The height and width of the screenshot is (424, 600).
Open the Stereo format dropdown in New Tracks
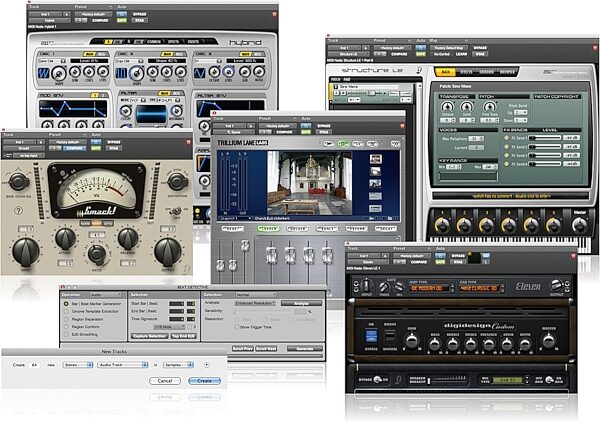(x=78, y=365)
